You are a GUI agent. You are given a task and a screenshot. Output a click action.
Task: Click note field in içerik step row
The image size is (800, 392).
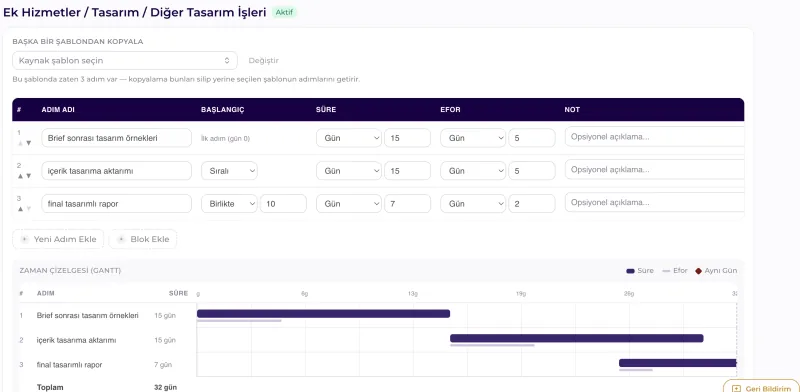point(655,169)
